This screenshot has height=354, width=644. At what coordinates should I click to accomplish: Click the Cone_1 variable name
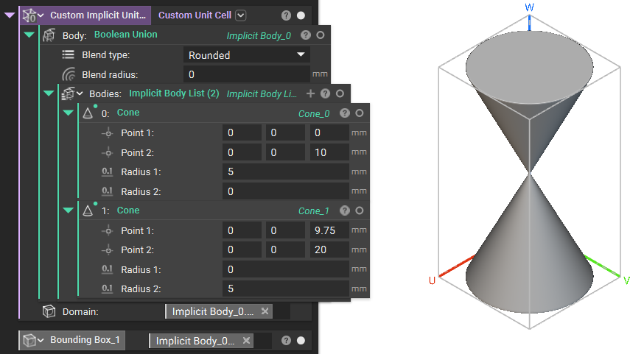(314, 211)
